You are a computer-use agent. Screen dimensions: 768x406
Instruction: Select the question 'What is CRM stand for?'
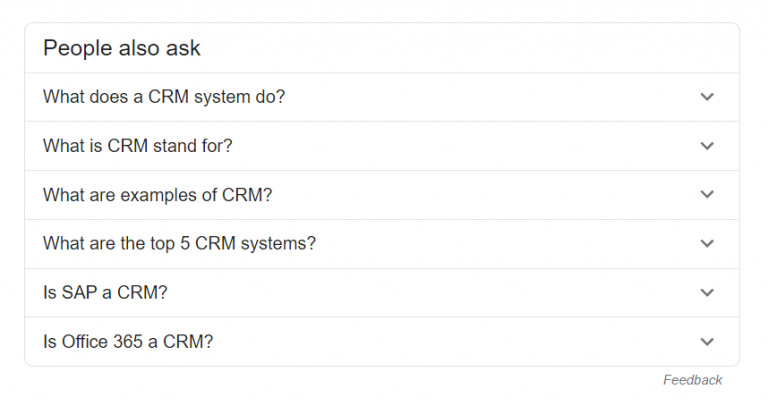click(x=138, y=146)
